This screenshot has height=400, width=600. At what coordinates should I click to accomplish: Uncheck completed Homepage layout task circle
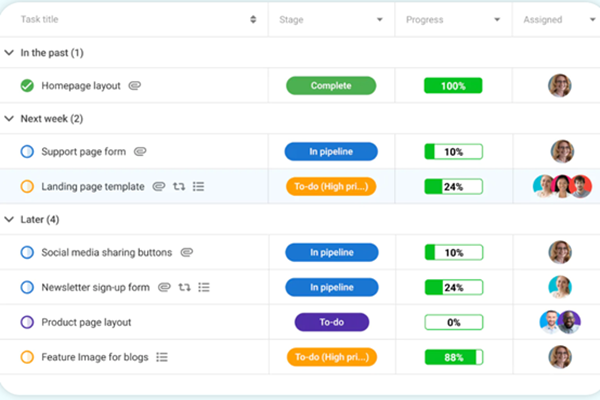tap(27, 86)
